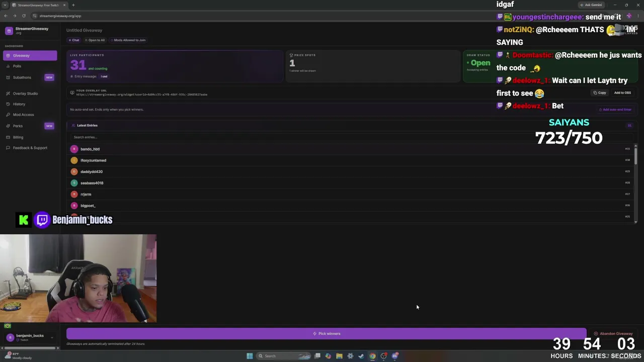This screenshot has height=362, width=644.
Task: Click the overlay URL text
Action: tap(142, 95)
